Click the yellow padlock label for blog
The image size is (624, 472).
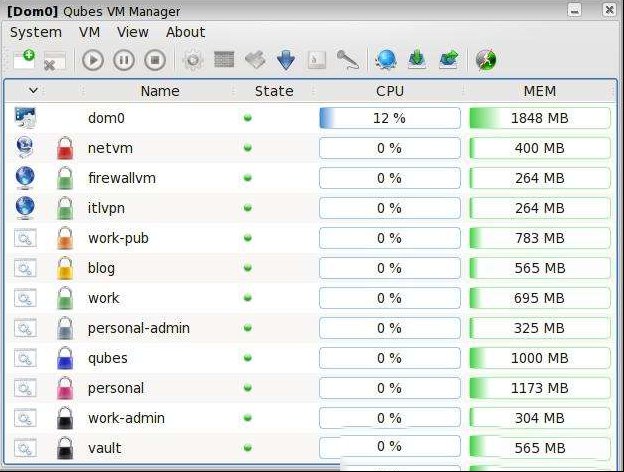click(65, 268)
